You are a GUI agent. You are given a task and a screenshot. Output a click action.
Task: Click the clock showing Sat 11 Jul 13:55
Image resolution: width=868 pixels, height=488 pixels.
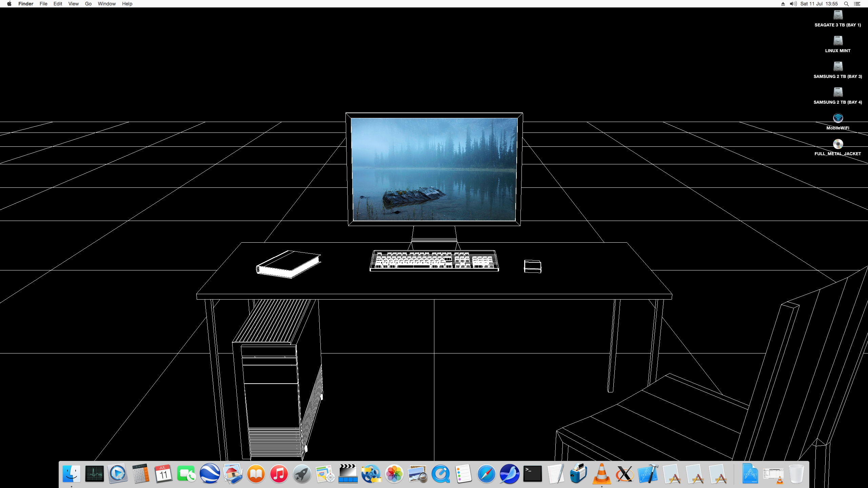pyautogui.click(x=819, y=4)
